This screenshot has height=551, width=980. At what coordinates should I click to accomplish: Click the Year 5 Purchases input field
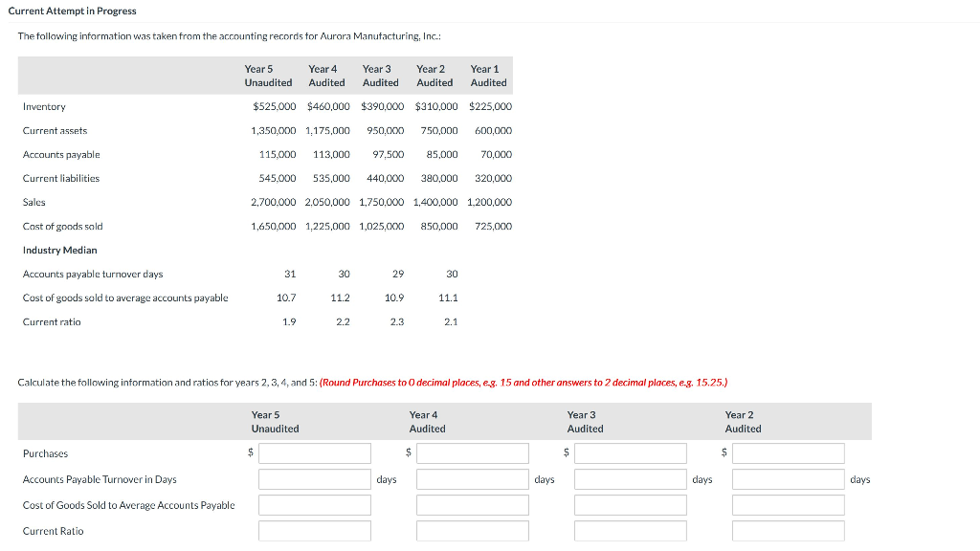(x=314, y=452)
